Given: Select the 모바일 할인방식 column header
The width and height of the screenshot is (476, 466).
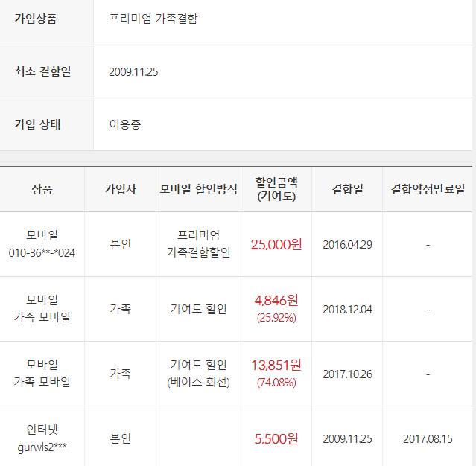Looking at the screenshot, I should click(199, 189).
